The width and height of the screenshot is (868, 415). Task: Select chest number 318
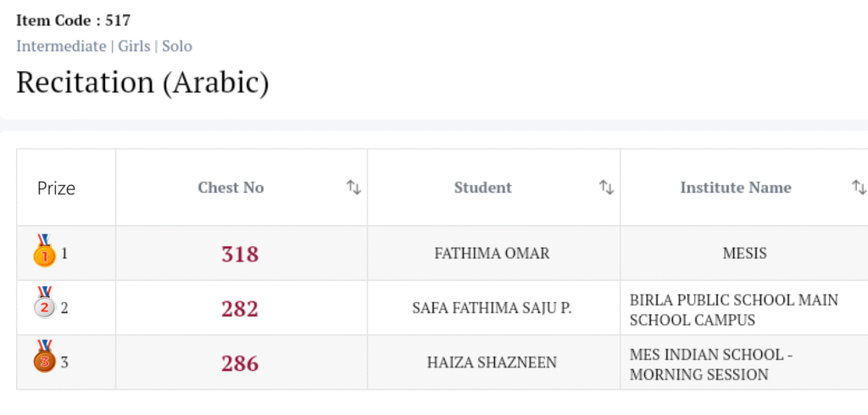pyautogui.click(x=240, y=254)
